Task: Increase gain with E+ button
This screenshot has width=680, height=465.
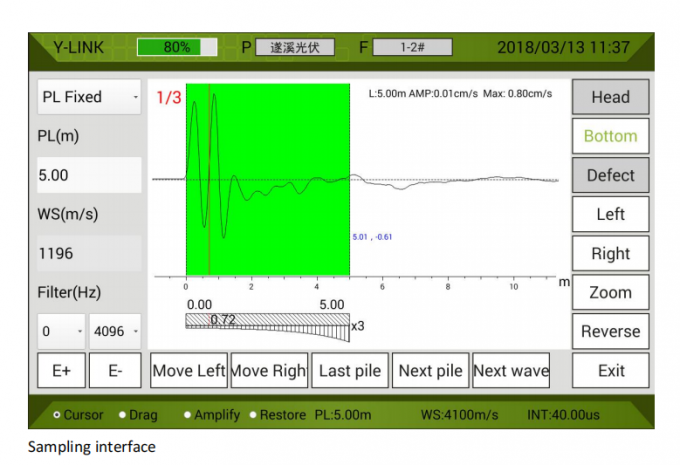Action: pyautogui.click(x=61, y=370)
